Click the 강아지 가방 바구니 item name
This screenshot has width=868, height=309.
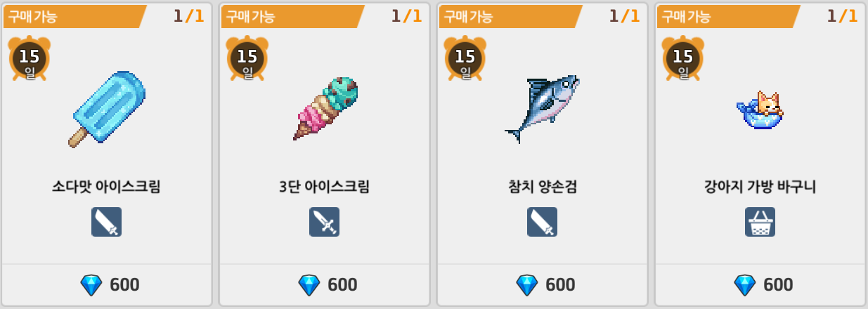click(x=760, y=188)
